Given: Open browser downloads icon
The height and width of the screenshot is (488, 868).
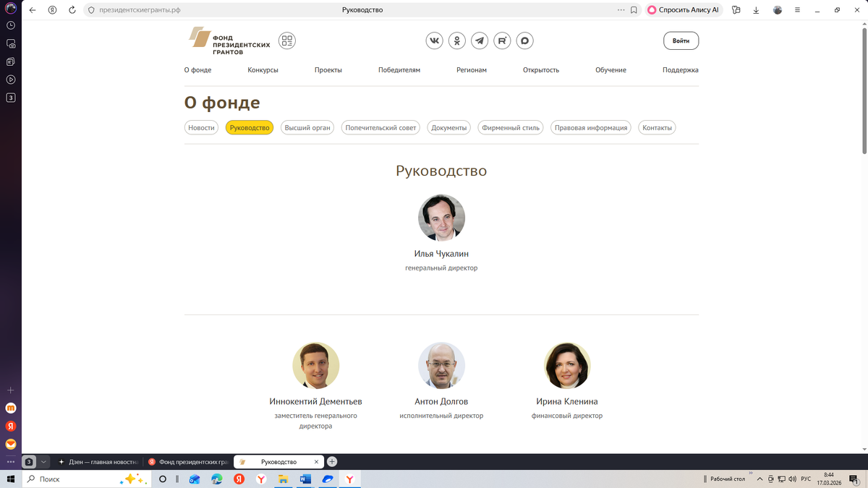Looking at the screenshot, I should (x=756, y=9).
